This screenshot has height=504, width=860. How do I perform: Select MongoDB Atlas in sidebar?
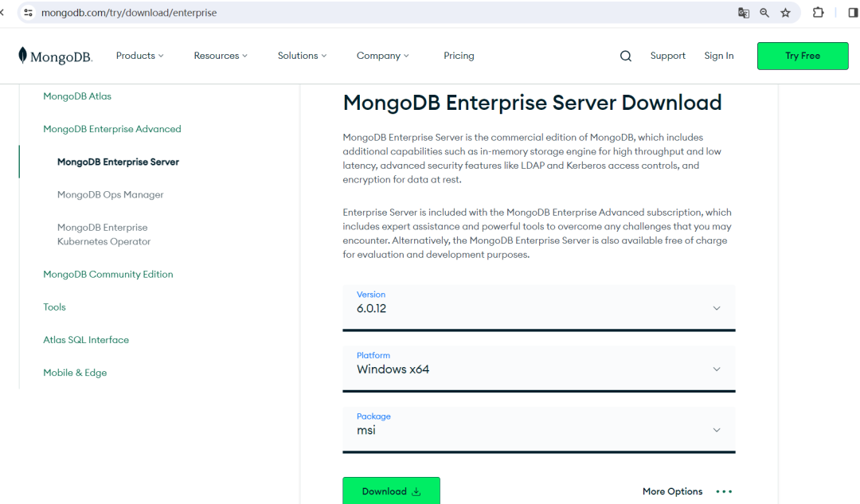pyautogui.click(x=77, y=96)
